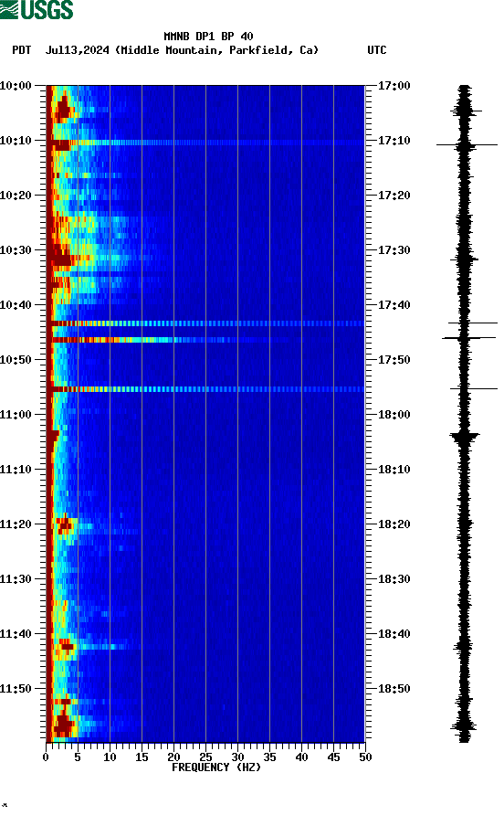Click the '10:40' PDT time label

click(16, 305)
